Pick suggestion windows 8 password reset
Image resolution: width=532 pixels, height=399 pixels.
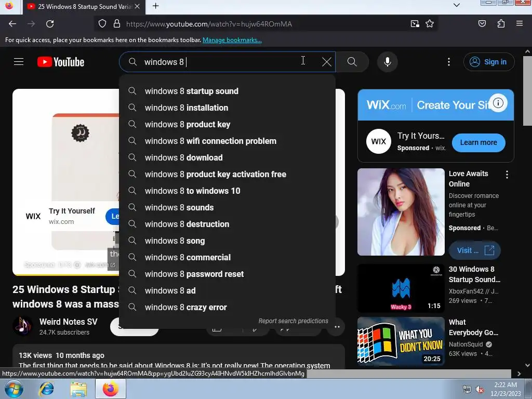point(228,274)
